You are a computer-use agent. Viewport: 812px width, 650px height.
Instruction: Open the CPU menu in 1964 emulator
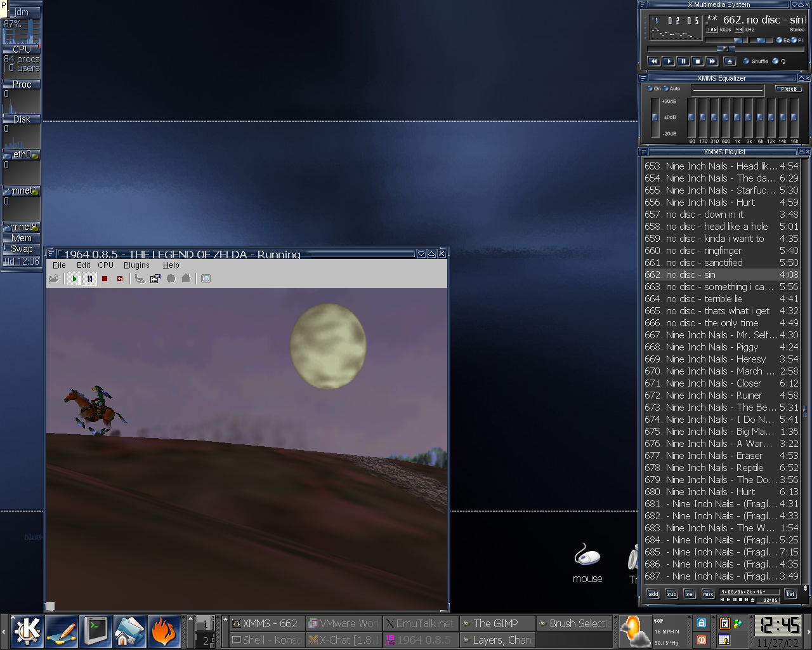coord(106,265)
